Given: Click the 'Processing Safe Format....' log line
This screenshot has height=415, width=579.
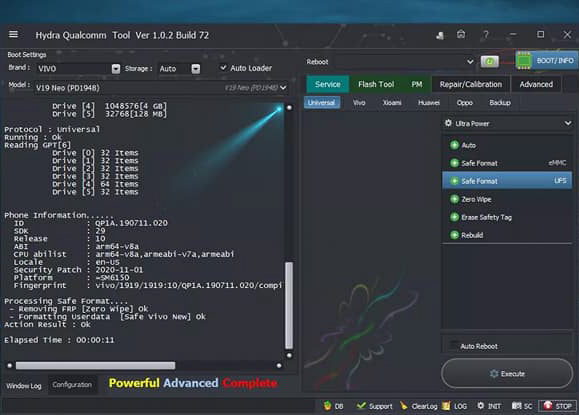Looking at the screenshot, I should 66,301.
